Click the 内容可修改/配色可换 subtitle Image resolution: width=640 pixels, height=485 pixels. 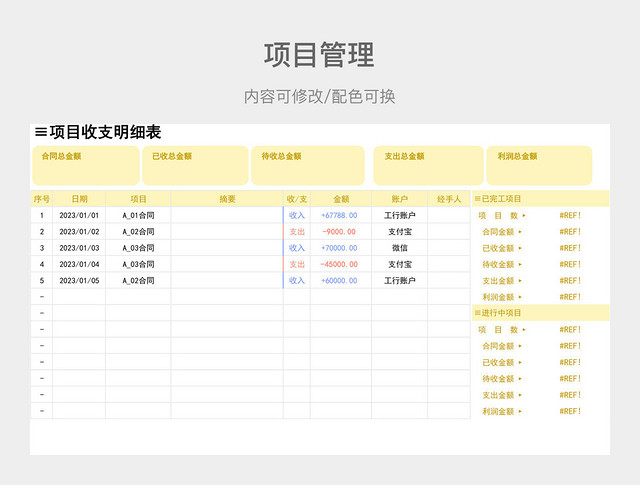pyautogui.click(x=320, y=97)
